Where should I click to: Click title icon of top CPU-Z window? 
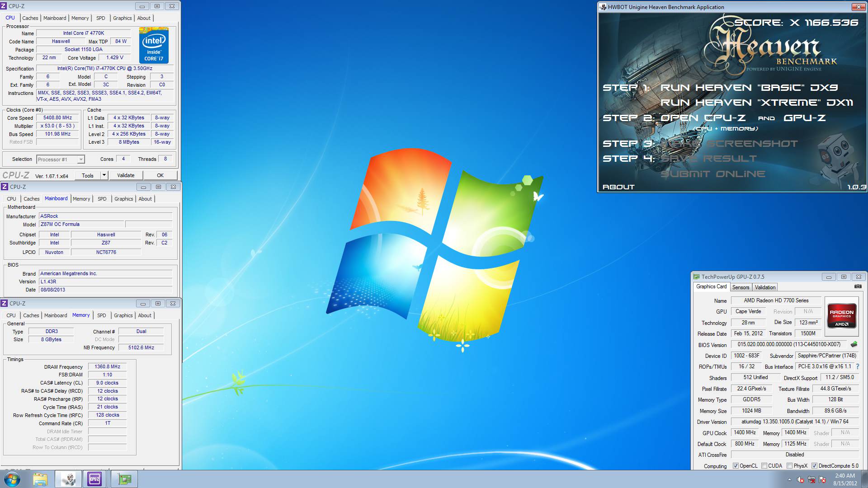(x=4, y=6)
